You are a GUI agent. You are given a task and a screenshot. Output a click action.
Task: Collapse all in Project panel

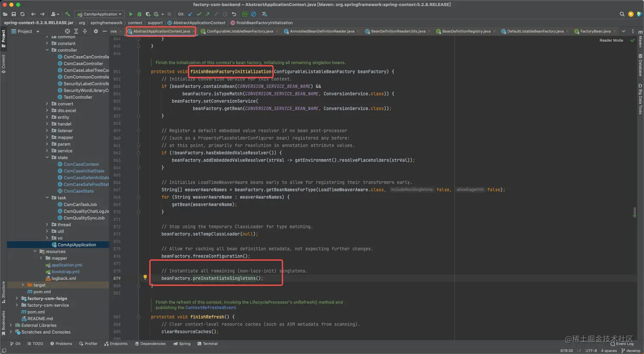point(85,31)
